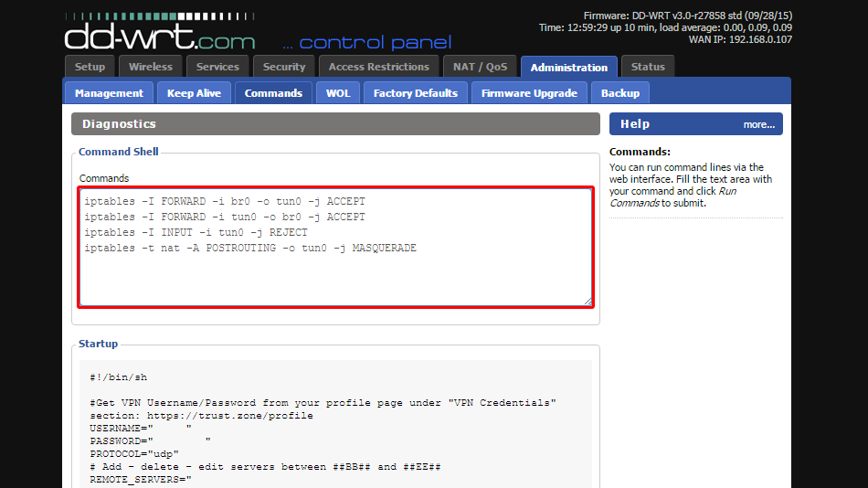Open the Setup tab
868x488 pixels.
[90, 67]
